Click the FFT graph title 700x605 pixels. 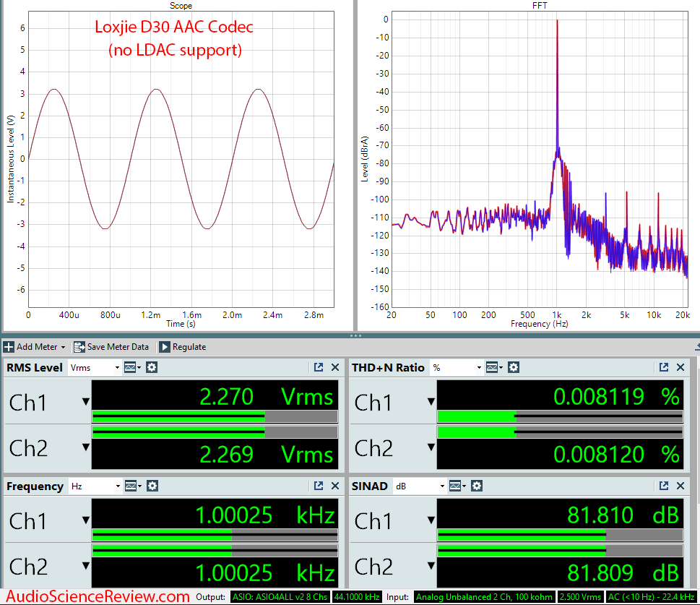pos(540,6)
